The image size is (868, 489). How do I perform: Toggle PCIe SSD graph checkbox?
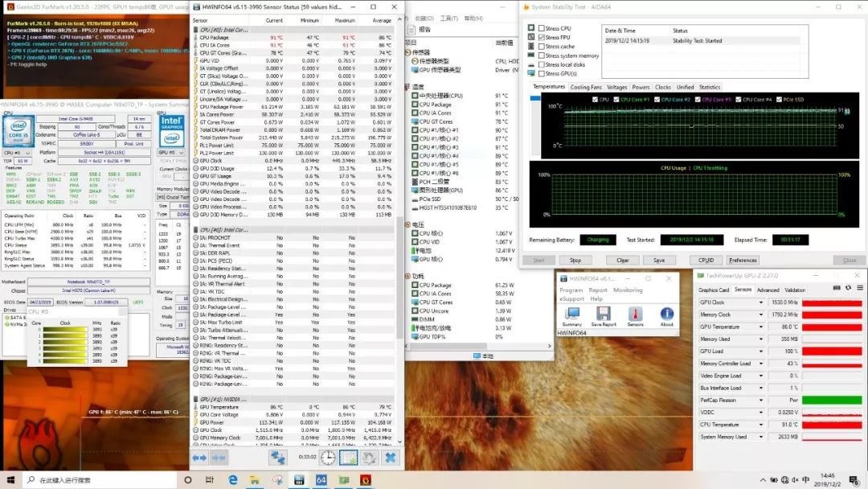(x=779, y=100)
